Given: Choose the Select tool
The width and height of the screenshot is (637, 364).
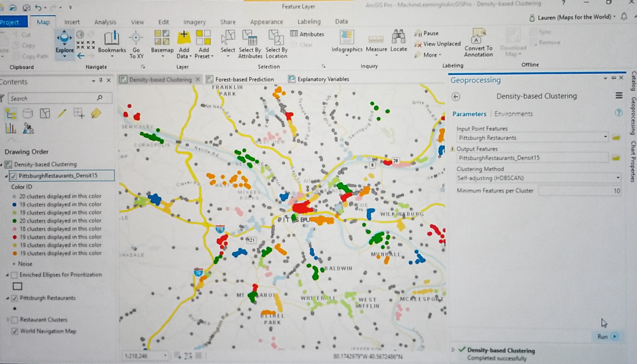Looking at the screenshot, I should coord(228,44).
